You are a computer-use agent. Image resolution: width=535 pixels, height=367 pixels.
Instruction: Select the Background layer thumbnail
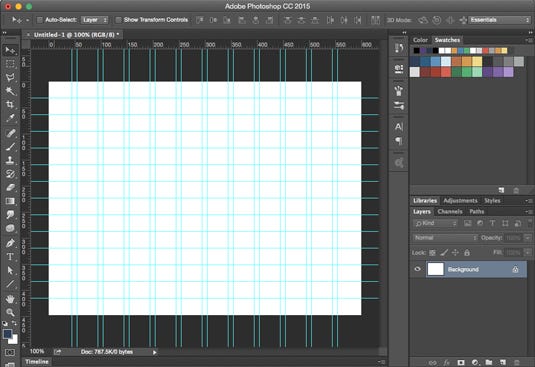point(435,269)
